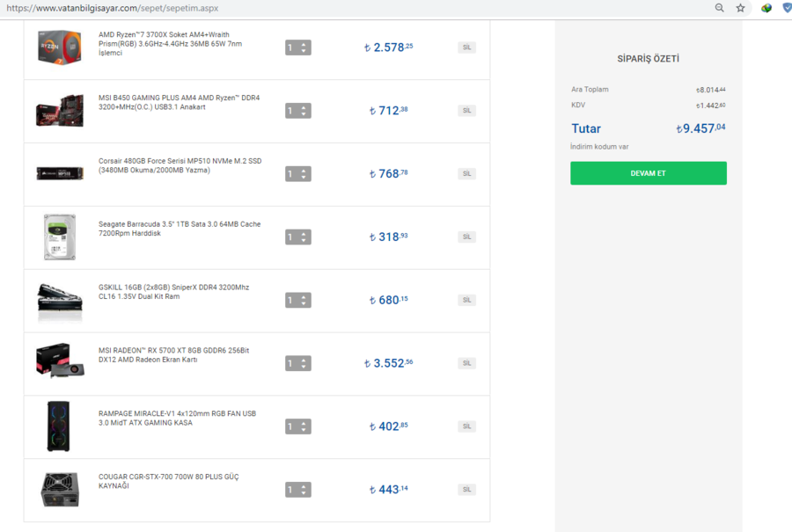Open Corsair MP510 SSD product image
This screenshot has width=792, height=532.
click(x=60, y=173)
